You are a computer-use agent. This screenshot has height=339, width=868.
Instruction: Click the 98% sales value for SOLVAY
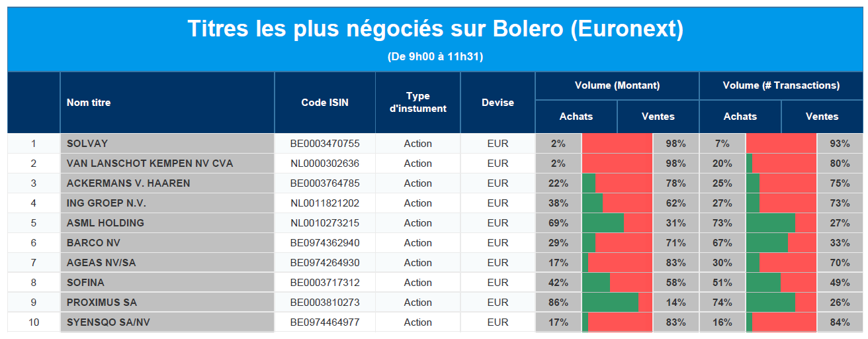(x=675, y=144)
